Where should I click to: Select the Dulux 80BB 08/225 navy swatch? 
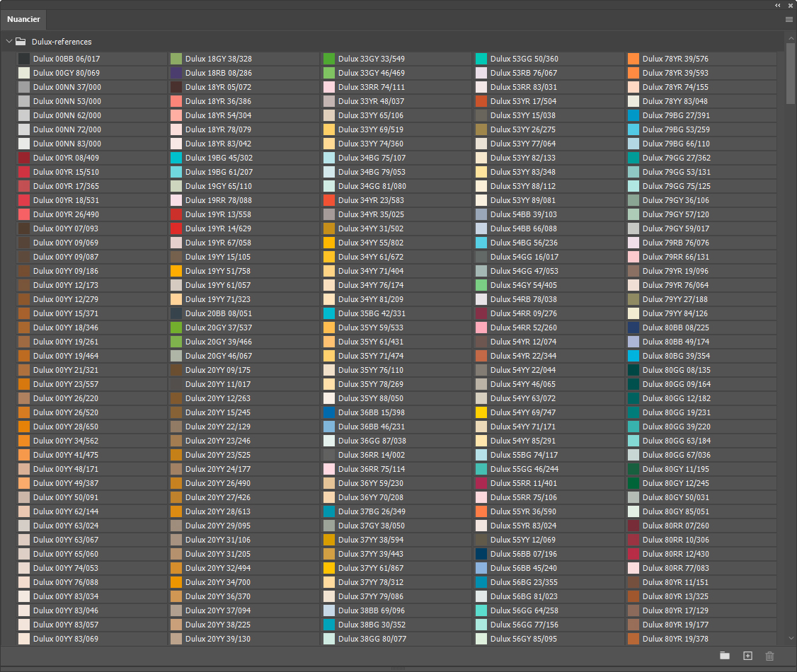(633, 328)
